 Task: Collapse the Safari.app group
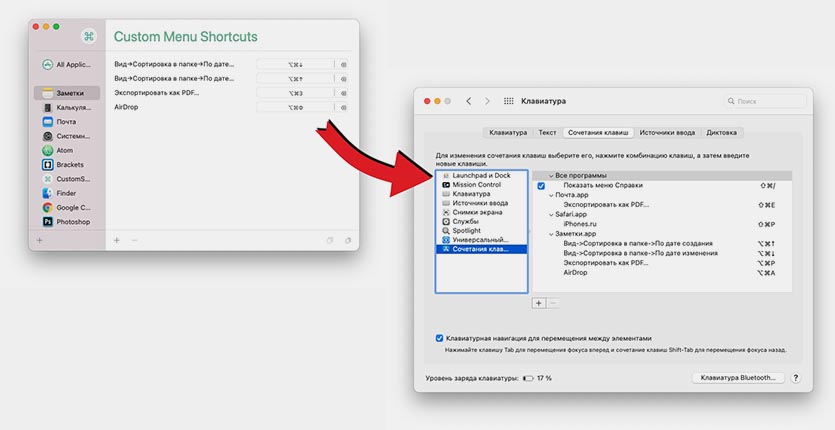(551, 214)
